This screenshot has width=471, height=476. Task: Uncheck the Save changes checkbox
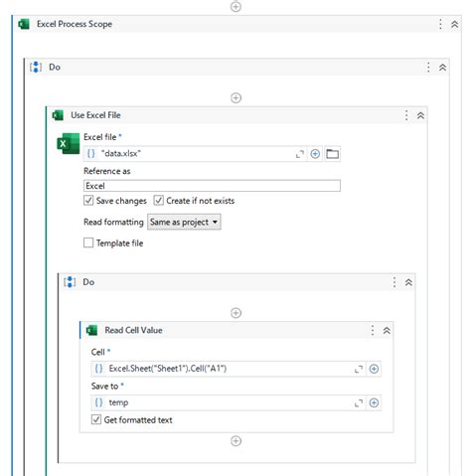[88, 201]
